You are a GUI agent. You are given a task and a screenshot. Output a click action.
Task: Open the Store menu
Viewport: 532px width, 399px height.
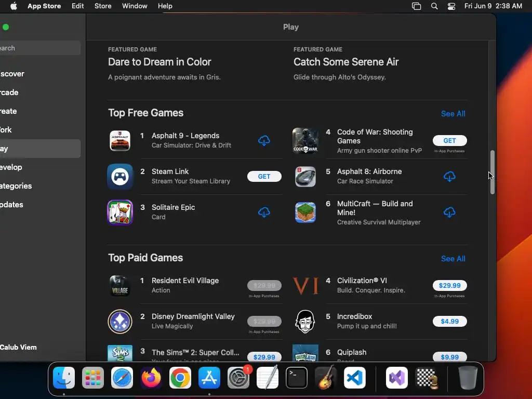pyautogui.click(x=103, y=6)
